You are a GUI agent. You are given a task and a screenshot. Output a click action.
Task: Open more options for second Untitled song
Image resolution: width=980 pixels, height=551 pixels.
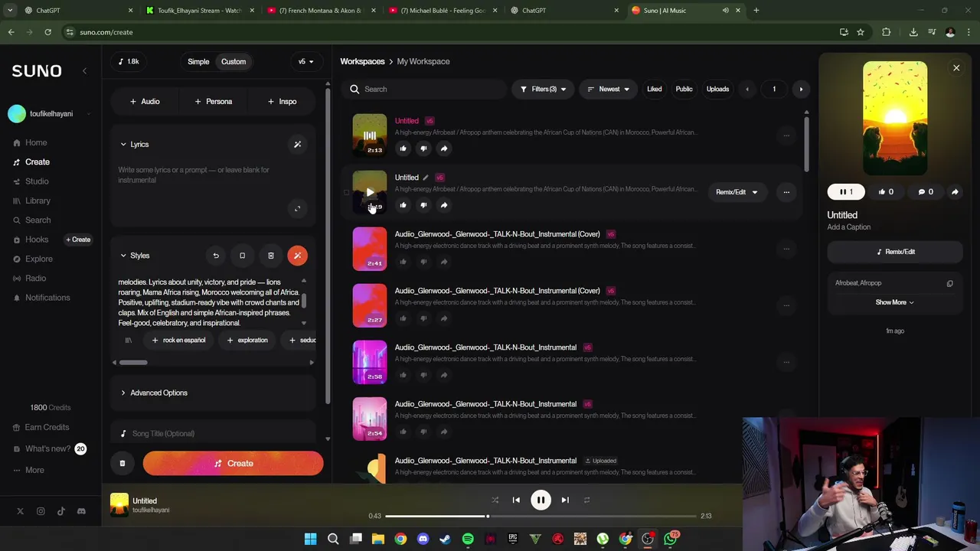click(x=786, y=192)
